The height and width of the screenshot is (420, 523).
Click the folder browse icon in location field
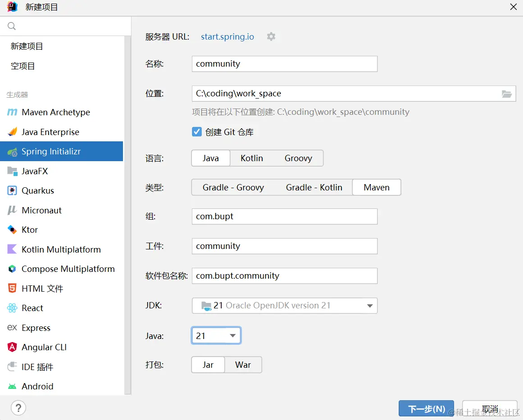coord(507,94)
